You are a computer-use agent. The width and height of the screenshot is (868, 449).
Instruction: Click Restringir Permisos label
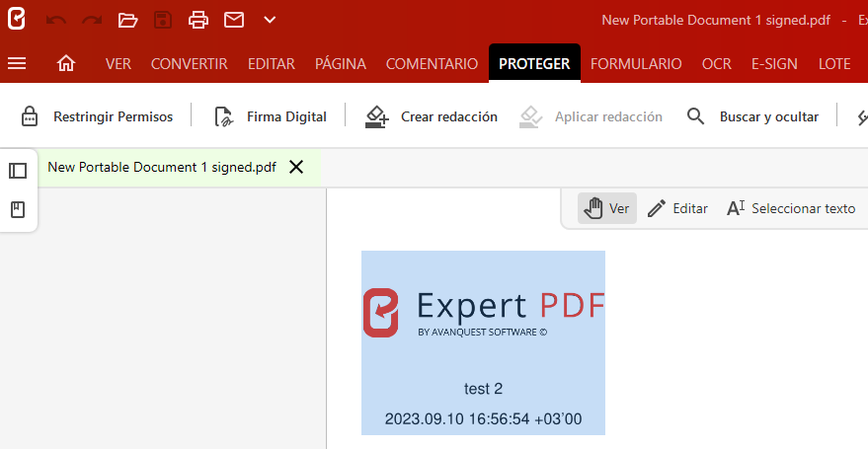[113, 117]
